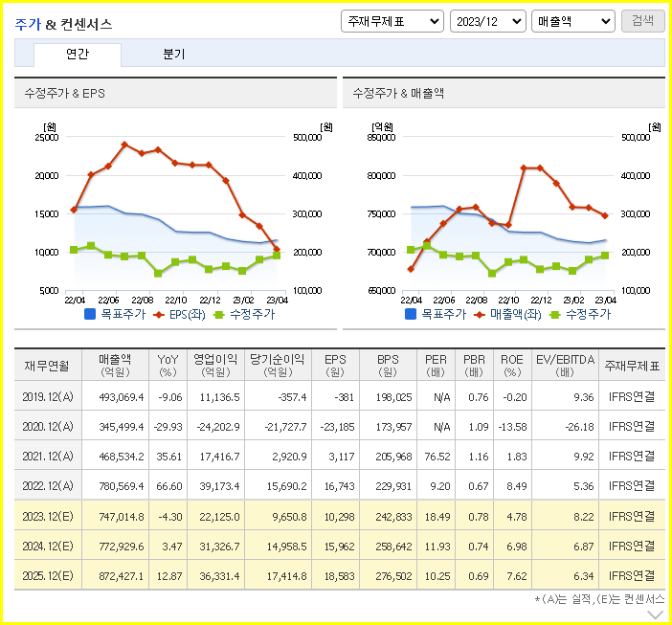This screenshot has width=672, height=625.
Task: Click 수정주가 & 매출액 chart title
Action: point(398,93)
